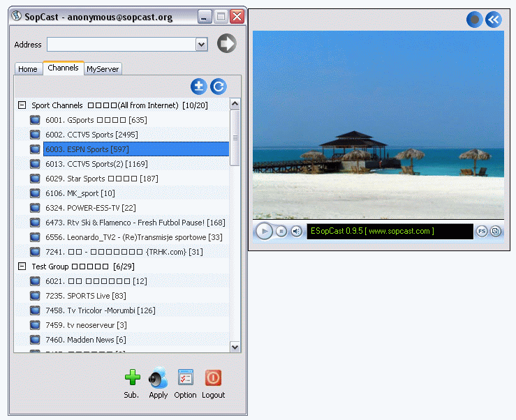Click the Test Group label text
This screenshot has height=420, width=516.
click(x=83, y=267)
